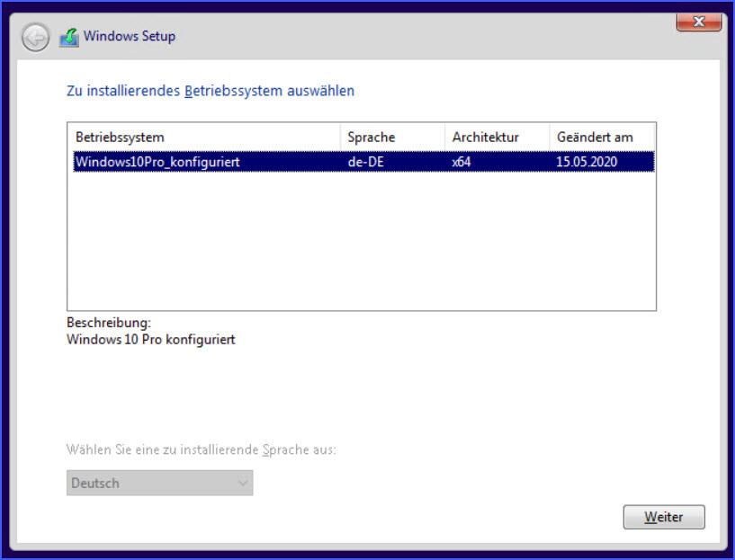Click description text Windows 10 Pro konfiguriert
The height and width of the screenshot is (560, 735).
click(151, 340)
